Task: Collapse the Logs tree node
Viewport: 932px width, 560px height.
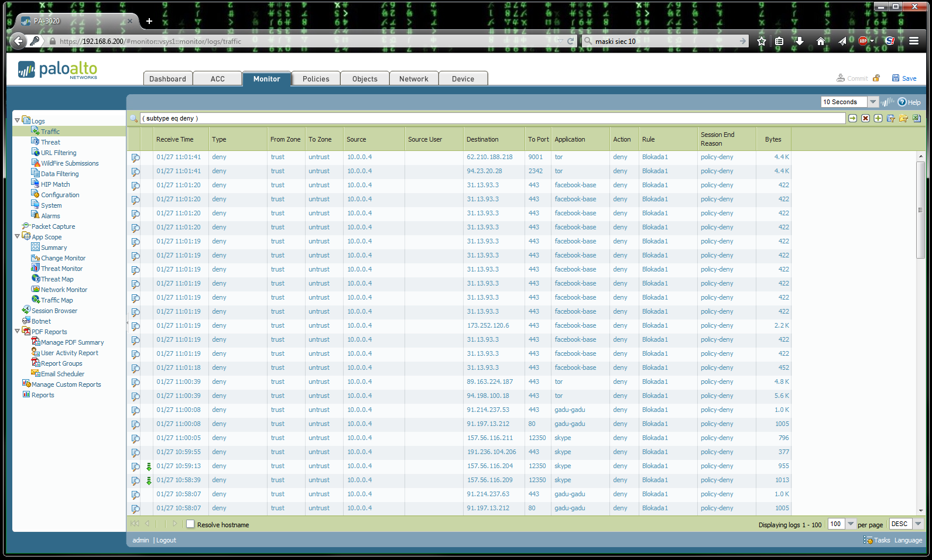Action: pos(17,121)
